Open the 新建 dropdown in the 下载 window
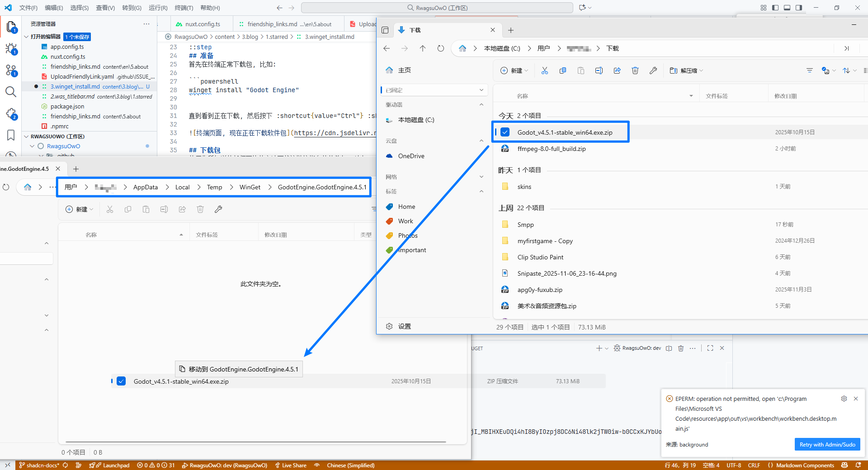 [514, 70]
